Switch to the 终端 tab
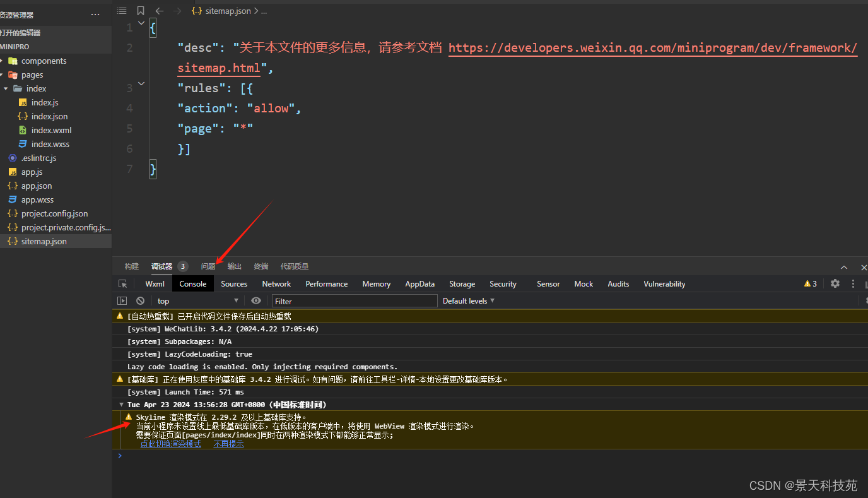 tap(261, 266)
